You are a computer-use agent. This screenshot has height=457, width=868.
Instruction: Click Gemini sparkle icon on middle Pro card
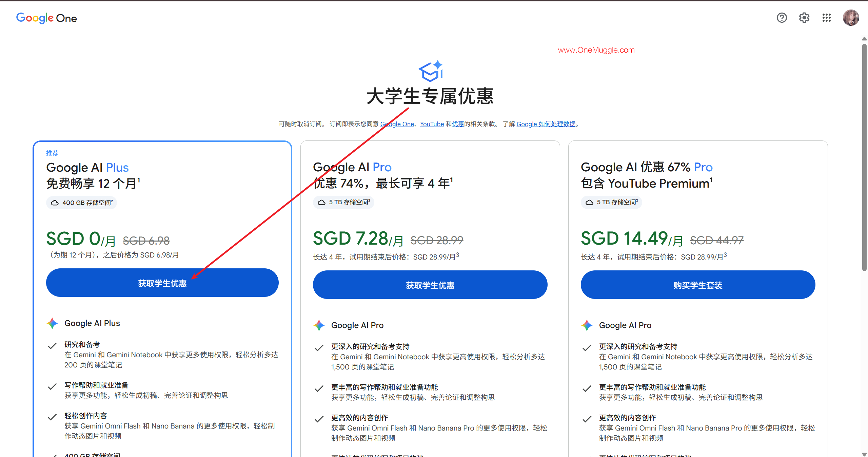(x=319, y=325)
